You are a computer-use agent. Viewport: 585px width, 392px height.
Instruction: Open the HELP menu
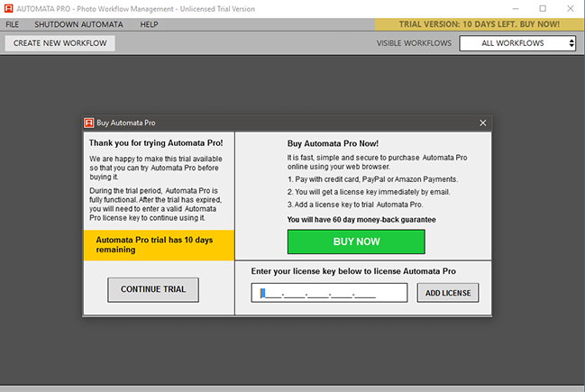149,24
